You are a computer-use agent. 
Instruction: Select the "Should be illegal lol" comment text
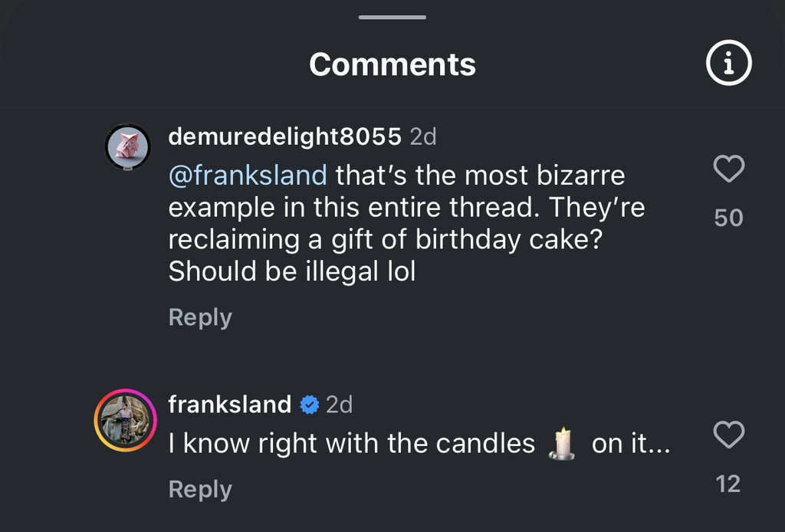[x=291, y=271]
